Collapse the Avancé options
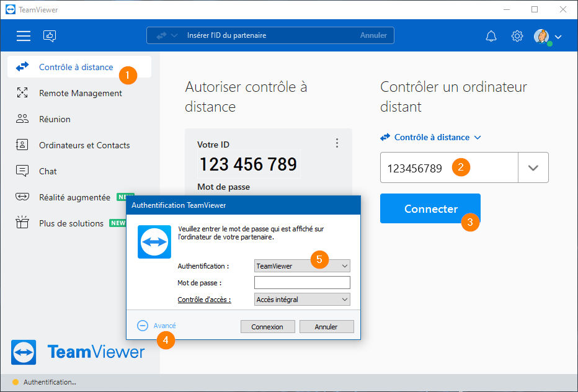This screenshot has width=578, height=392. (156, 326)
